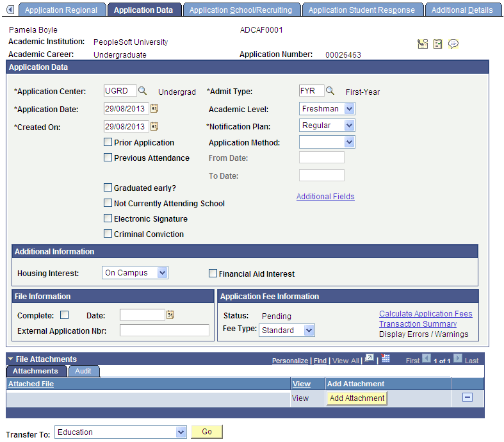The width and height of the screenshot is (504, 442).
Task: Click the zoom popup icon in File Attachments
Action: 370,358
